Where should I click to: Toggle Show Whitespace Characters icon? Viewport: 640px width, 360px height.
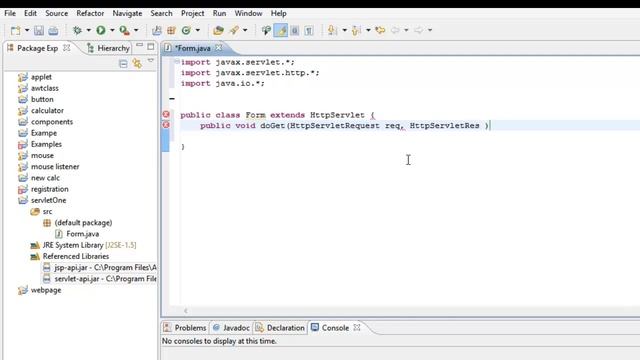(309, 30)
